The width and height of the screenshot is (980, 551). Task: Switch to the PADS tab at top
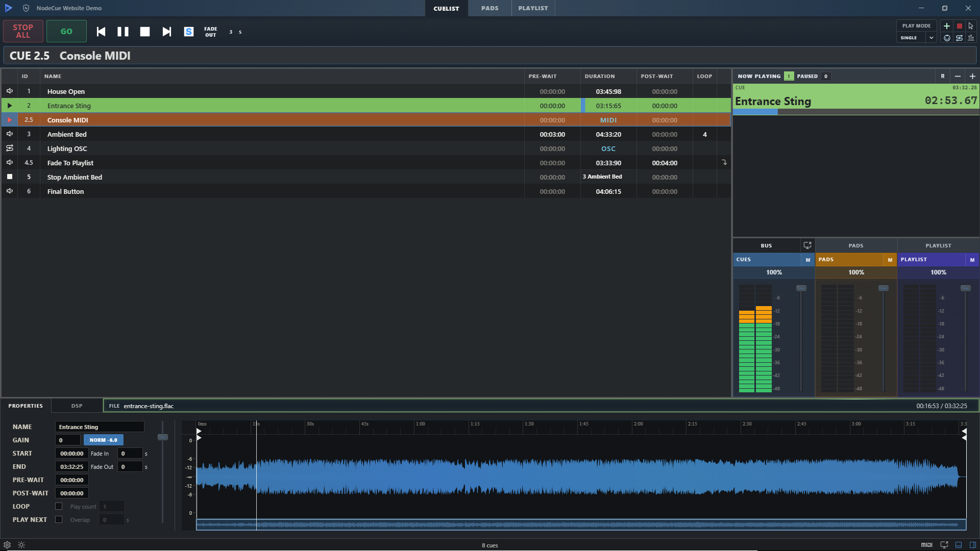click(x=489, y=8)
